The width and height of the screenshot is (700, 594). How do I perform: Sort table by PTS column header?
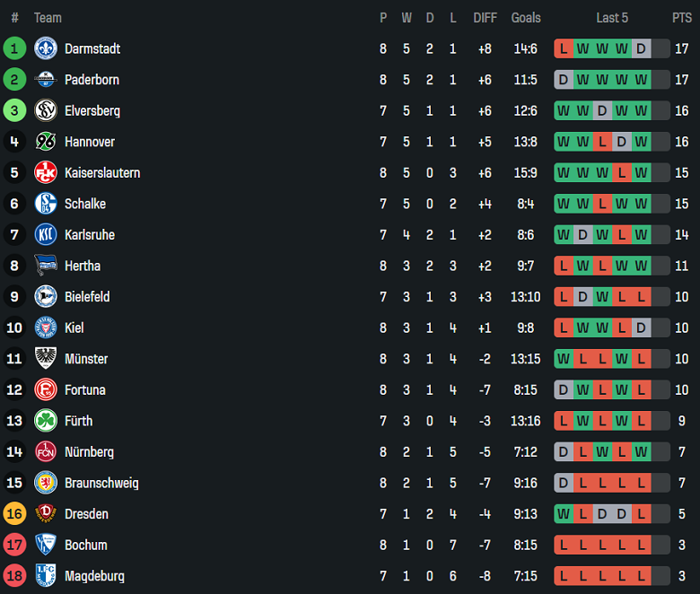pos(682,18)
